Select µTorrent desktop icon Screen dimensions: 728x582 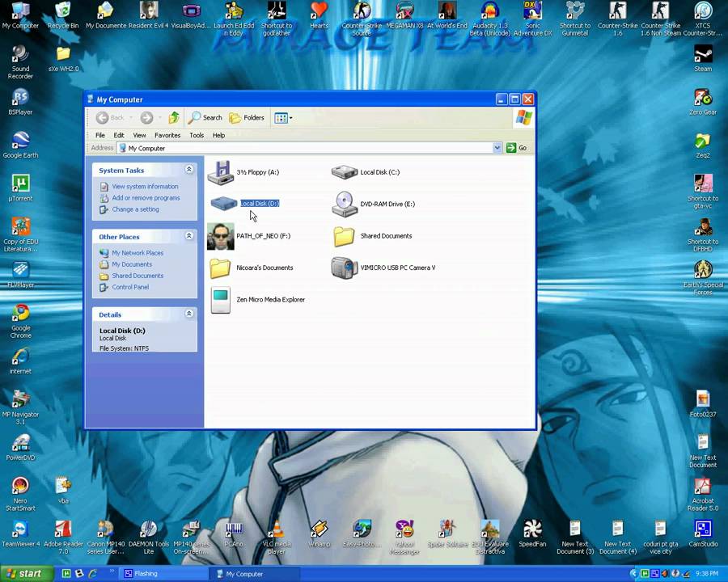[x=20, y=188]
